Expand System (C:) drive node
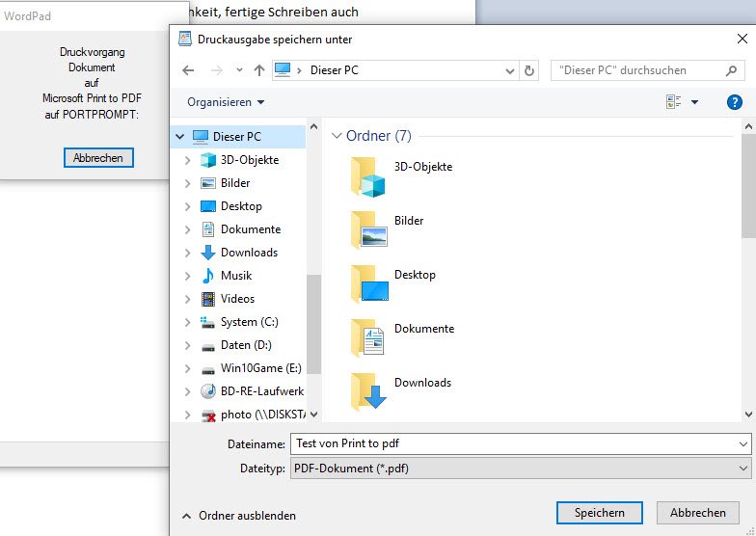756x536 pixels. [x=187, y=322]
